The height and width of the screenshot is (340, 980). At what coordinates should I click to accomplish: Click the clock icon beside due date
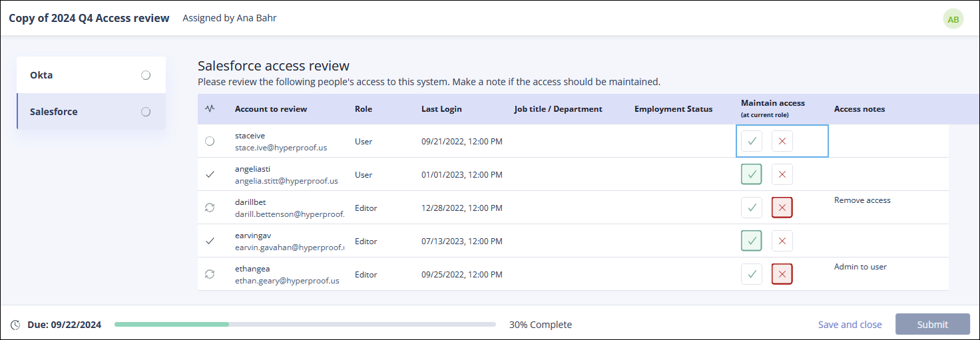point(15,325)
